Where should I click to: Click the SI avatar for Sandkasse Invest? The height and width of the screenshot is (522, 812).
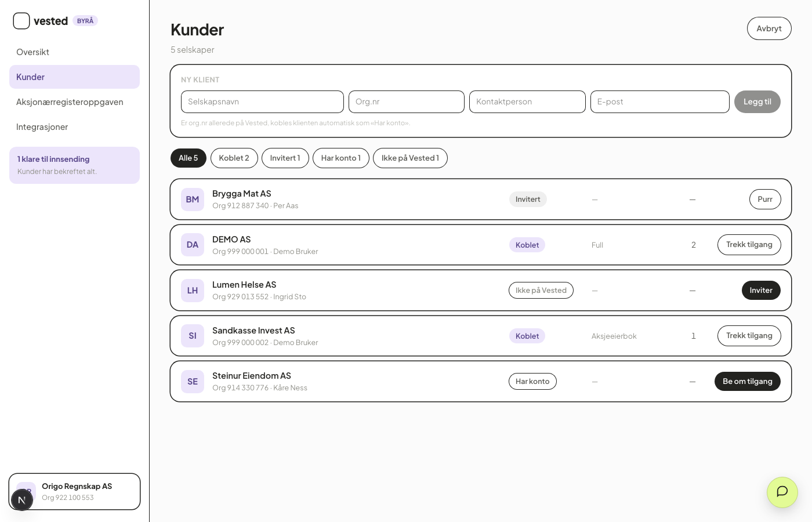[193, 336]
